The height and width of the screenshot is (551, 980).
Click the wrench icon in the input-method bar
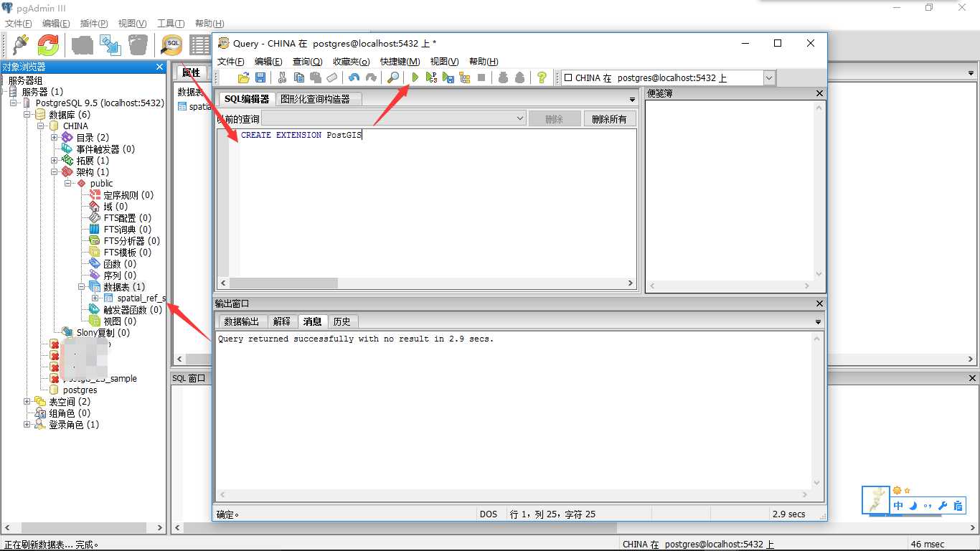[x=943, y=506]
